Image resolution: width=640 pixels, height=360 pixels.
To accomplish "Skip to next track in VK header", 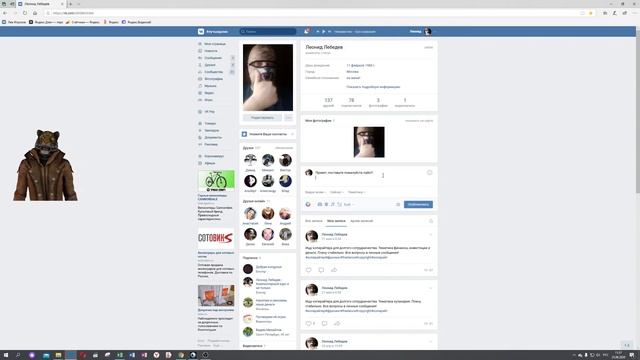I will [x=329, y=31].
